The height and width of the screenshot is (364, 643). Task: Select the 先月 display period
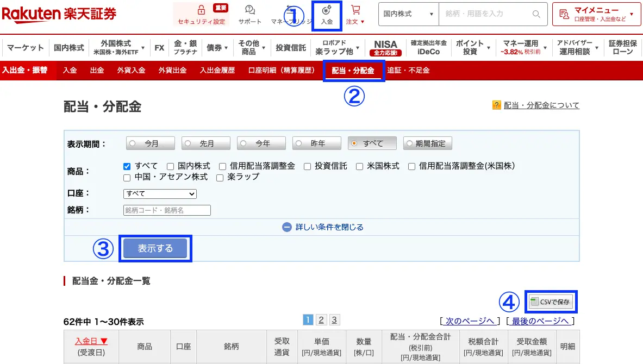click(x=206, y=143)
